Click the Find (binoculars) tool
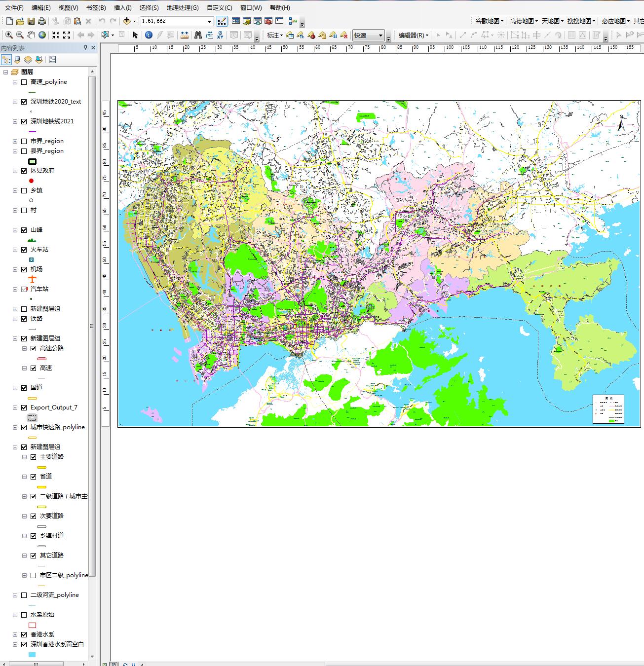 pyautogui.click(x=198, y=36)
